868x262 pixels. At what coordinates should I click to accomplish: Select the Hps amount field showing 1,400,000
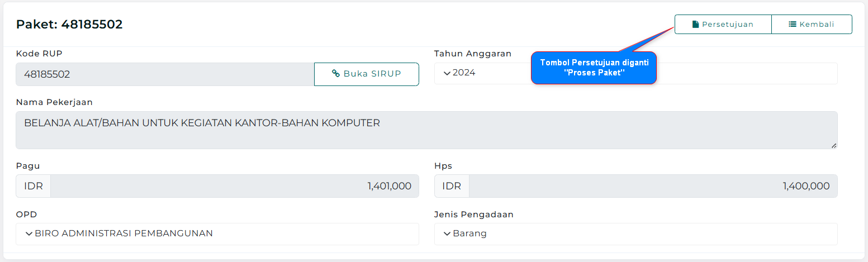pyautogui.click(x=653, y=186)
